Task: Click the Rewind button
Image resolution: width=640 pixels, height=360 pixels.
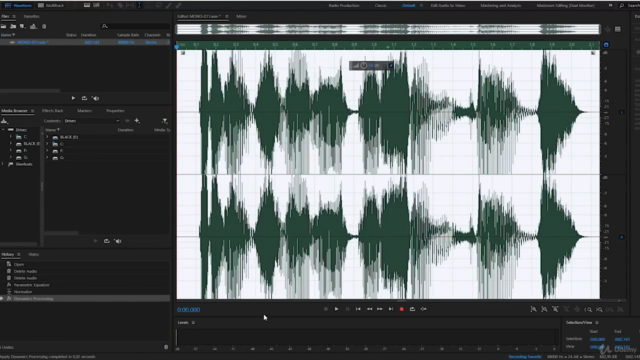Action: (x=369, y=309)
